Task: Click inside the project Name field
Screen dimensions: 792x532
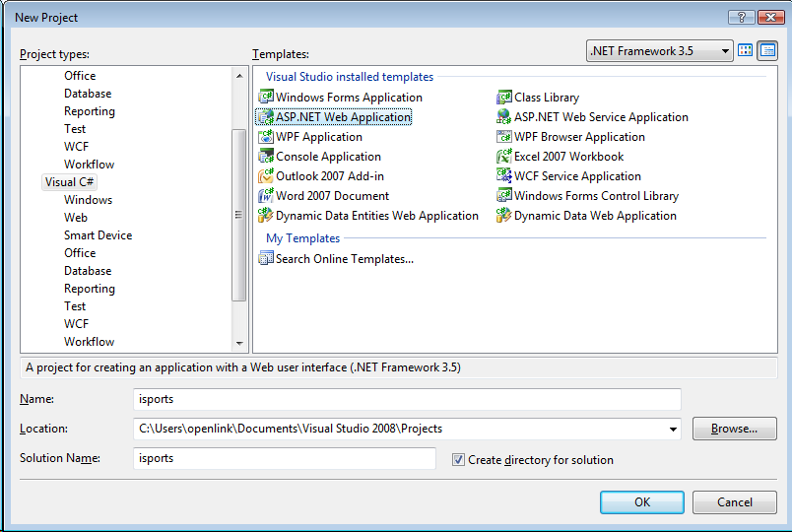Action: 407,399
